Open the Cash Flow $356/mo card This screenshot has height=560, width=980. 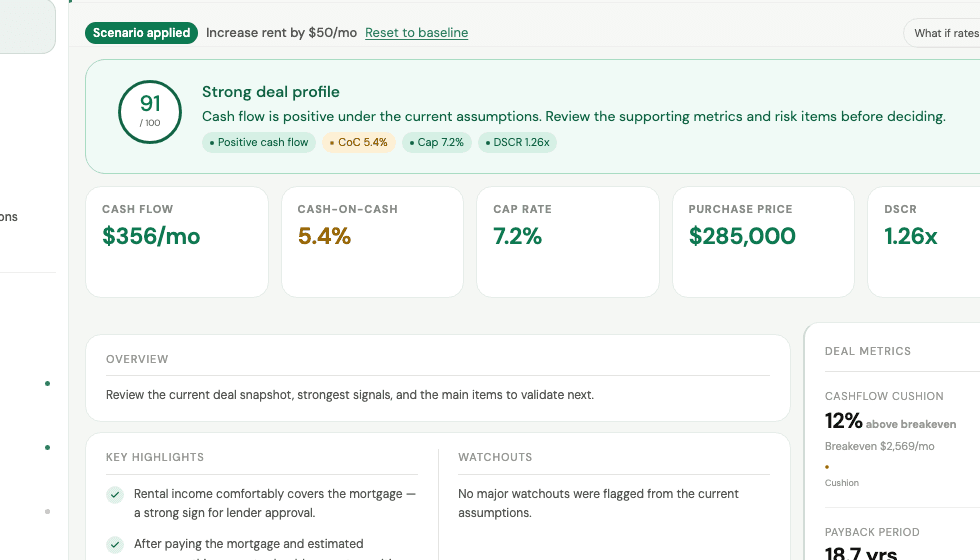point(177,242)
